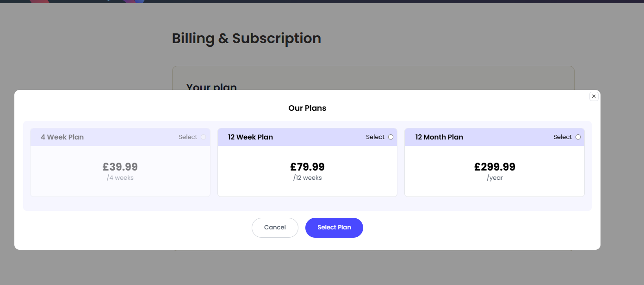Click the Billing & Subscription heading

pos(246,38)
